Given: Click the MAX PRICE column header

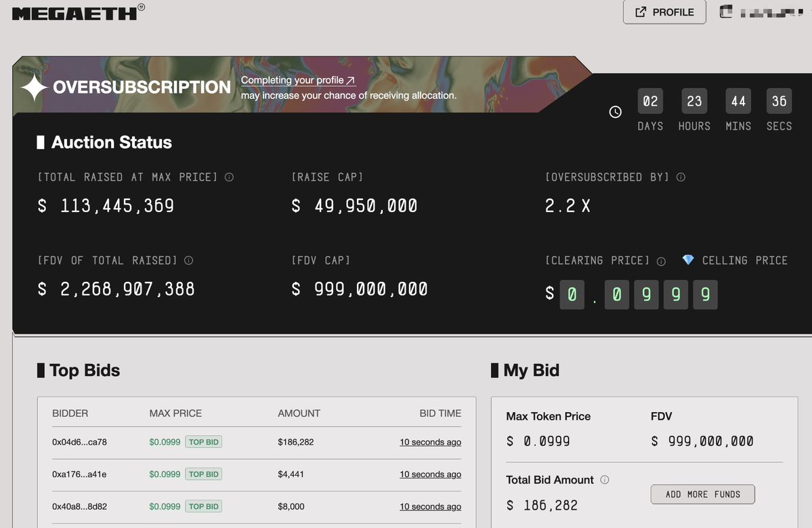Looking at the screenshot, I should click(175, 413).
